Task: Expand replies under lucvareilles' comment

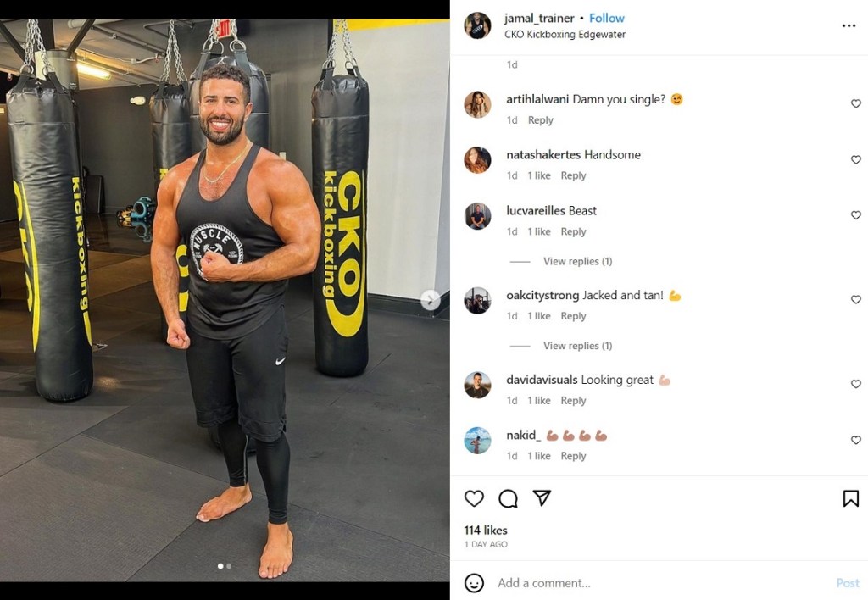Action: coord(577,261)
